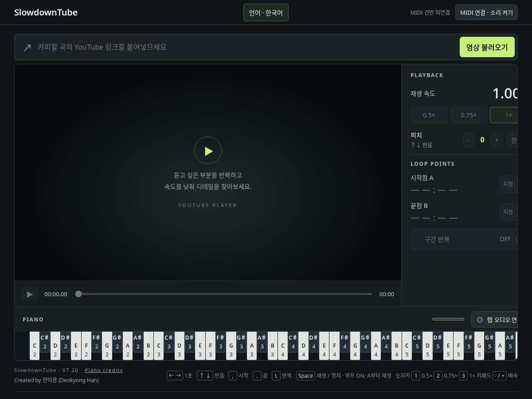Viewport: 532px width, 399px height.
Task: Toggle the 구간 반복 loop switch
Action: point(464,239)
